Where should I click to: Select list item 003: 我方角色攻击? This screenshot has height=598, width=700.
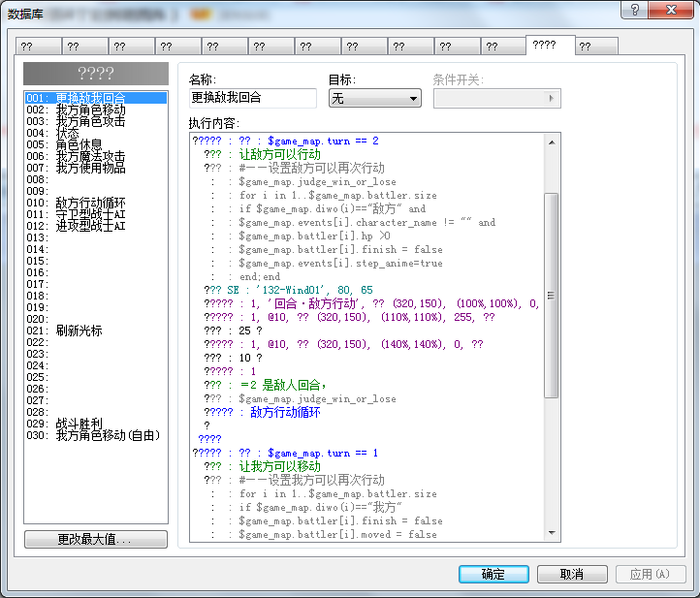pos(96,121)
